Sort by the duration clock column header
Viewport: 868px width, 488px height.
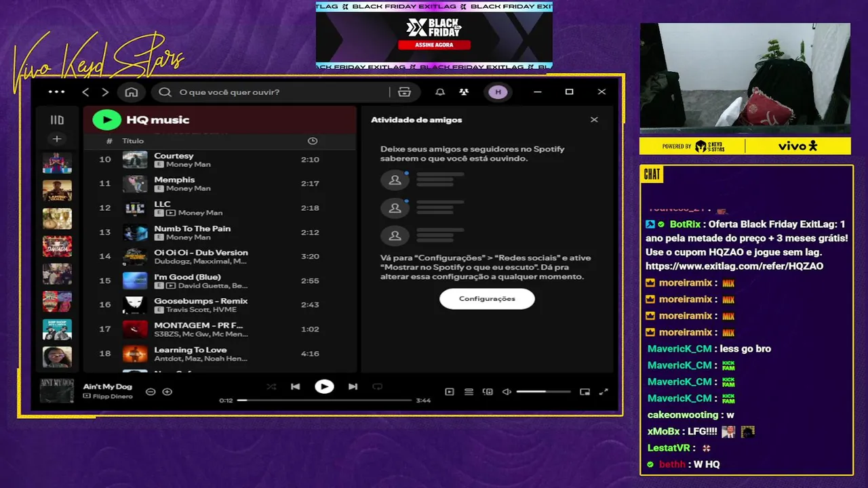pyautogui.click(x=313, y=141)
